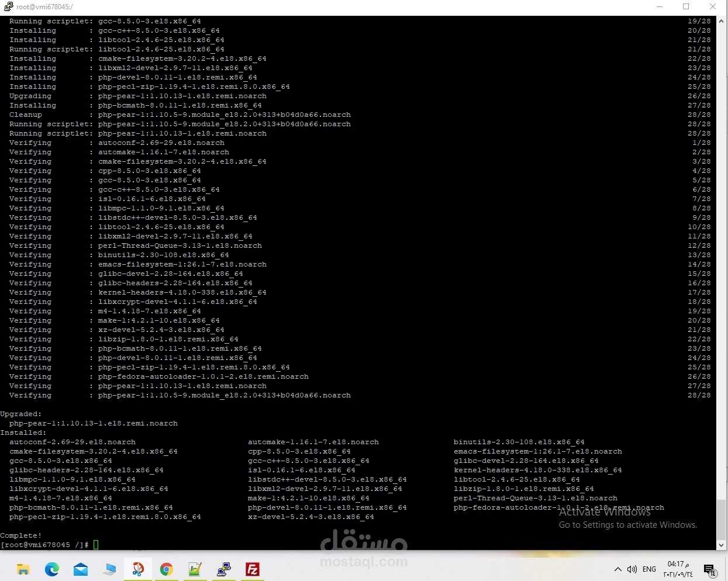Click the '19/28' counter on first line
Image resolution: width=728 pixels, height=581 pixels.
click(x=699, y=21)
